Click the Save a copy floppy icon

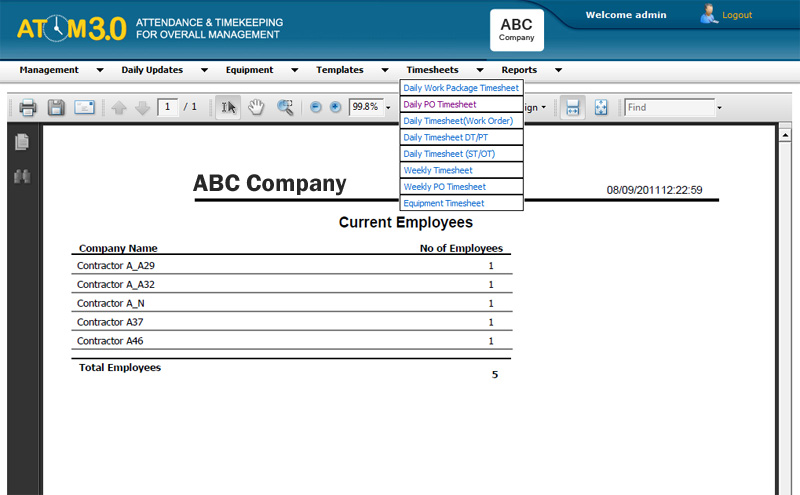(x=56, y=108)
